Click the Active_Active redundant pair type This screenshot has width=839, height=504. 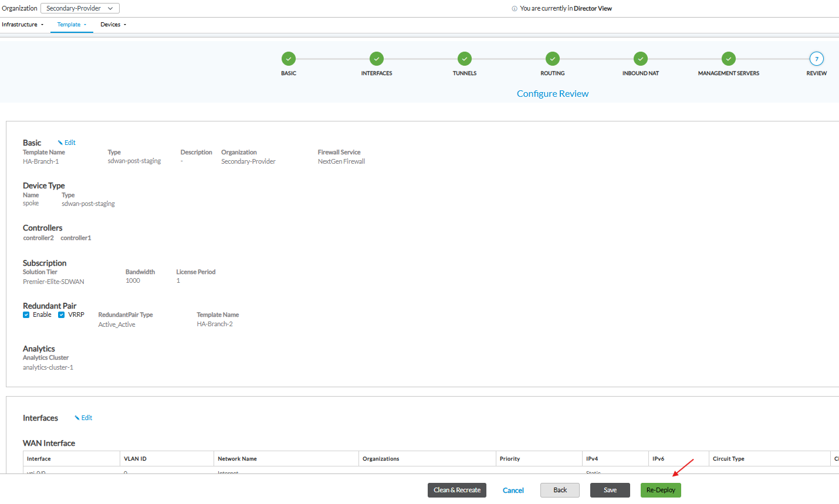pyautogui.click(x=117, y=324)
